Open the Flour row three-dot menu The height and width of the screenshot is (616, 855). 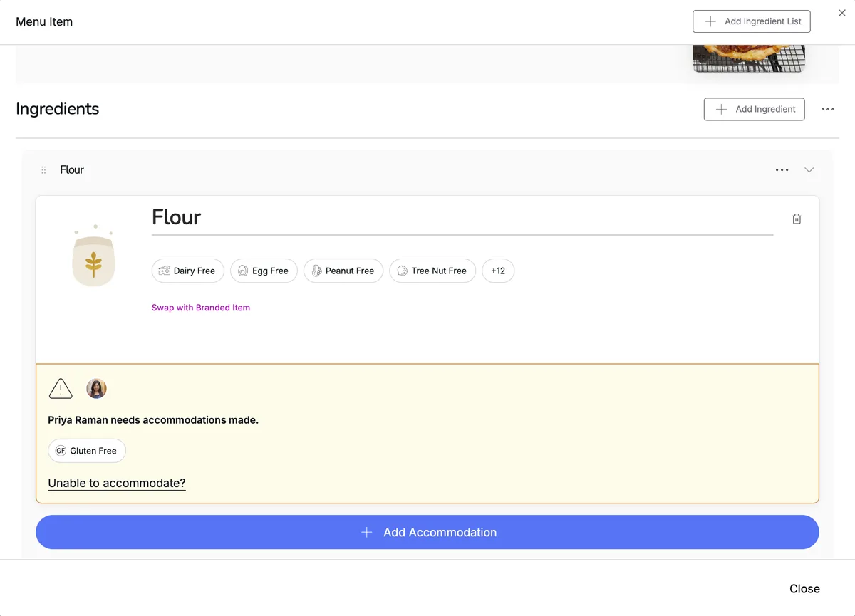pyautogui.click(x=782, y=170)
